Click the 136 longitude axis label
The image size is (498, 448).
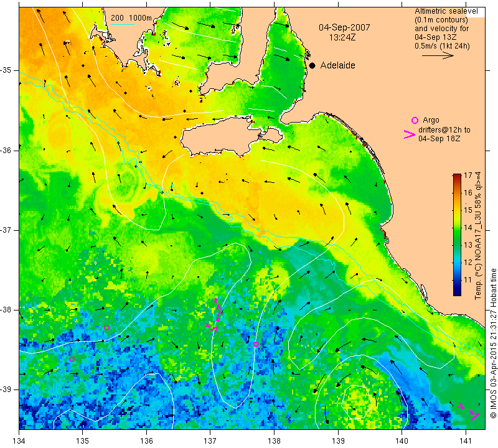click(x=146, y=441)
